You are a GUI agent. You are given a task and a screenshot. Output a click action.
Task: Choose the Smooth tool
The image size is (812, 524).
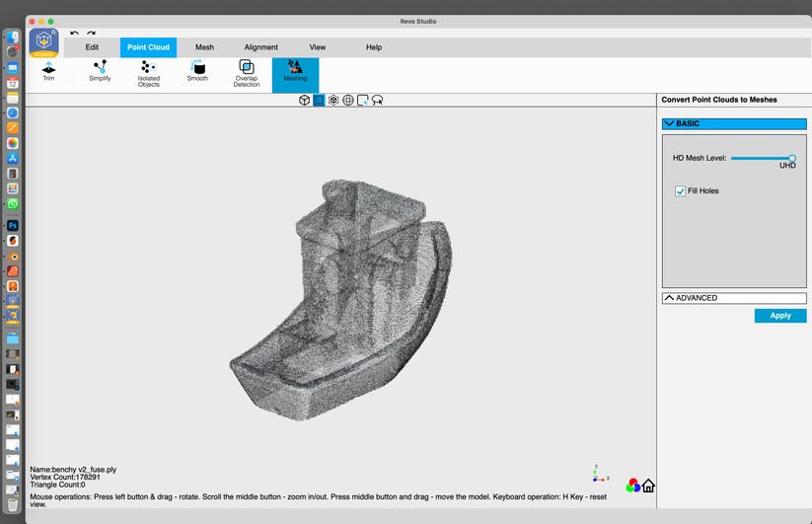pyautogui.click(x=197, y=71)
